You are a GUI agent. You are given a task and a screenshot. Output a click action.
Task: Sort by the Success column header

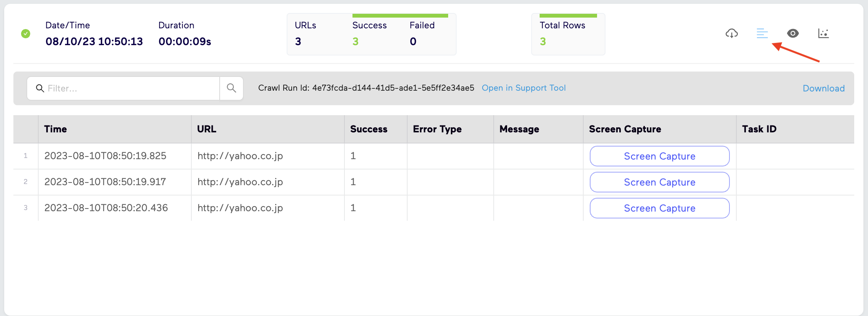[369, 129]
